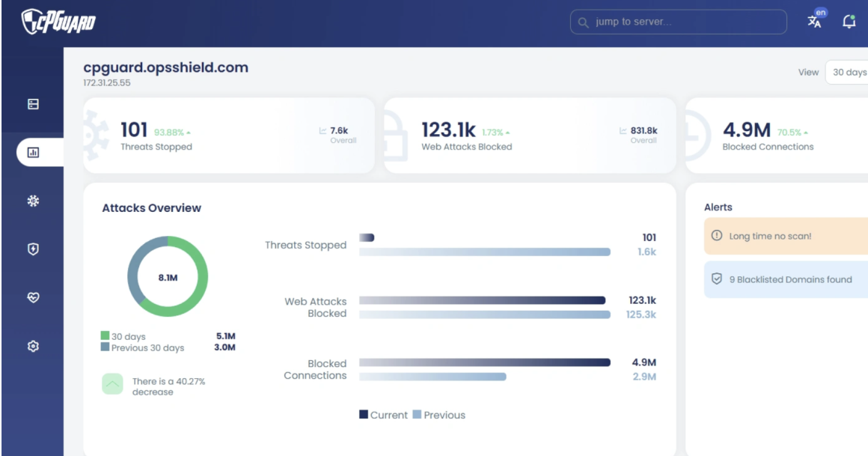The width and height of the screenshot is (868, 456).
Task: Click the Alerts heading
Action: click(x=718, y=207)
